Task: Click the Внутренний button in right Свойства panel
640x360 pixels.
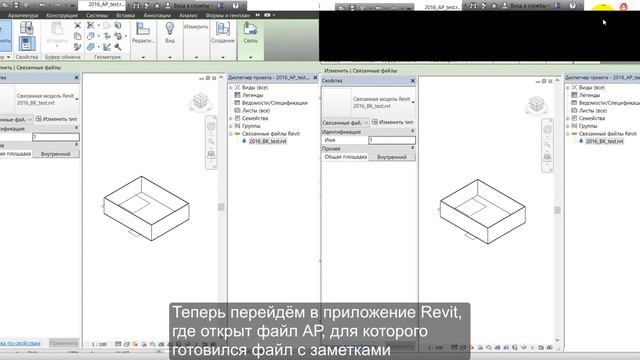Action: [x=392, y=157]
